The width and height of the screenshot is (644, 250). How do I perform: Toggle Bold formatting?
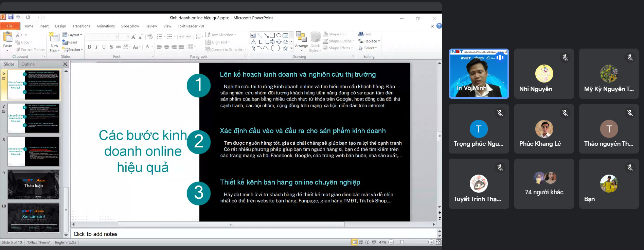[89, 47]
